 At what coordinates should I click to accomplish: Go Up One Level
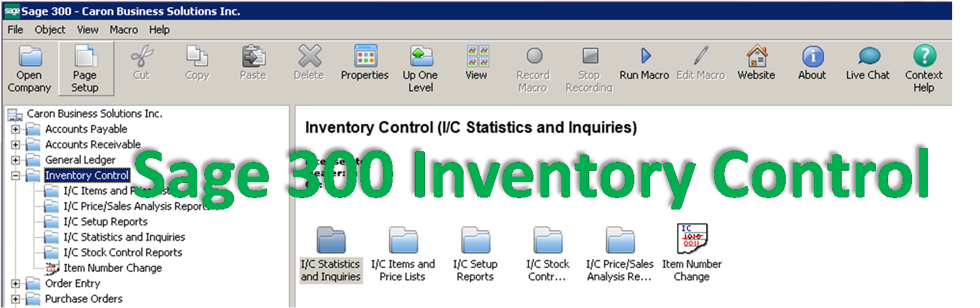(x=421, y=69)
